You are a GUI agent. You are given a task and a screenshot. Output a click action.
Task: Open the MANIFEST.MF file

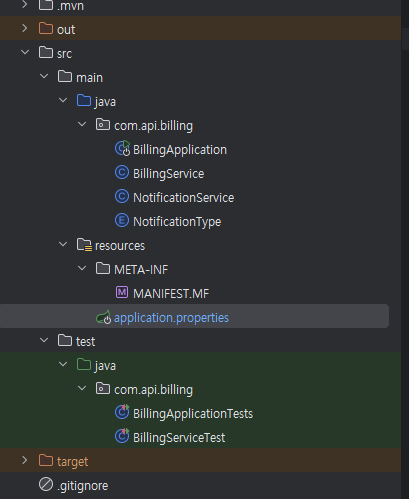point(171,294)
